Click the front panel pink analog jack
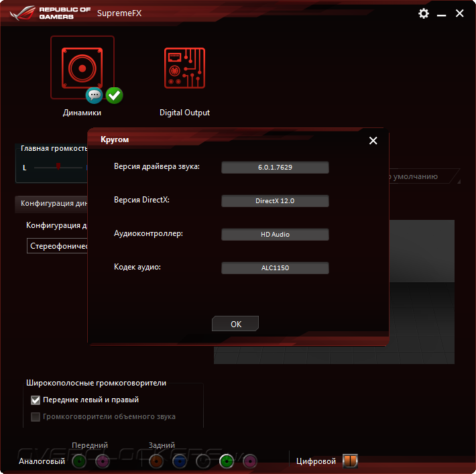Image resolution: width=476 pixels, height=474 pixels. (x=103, y=461)
